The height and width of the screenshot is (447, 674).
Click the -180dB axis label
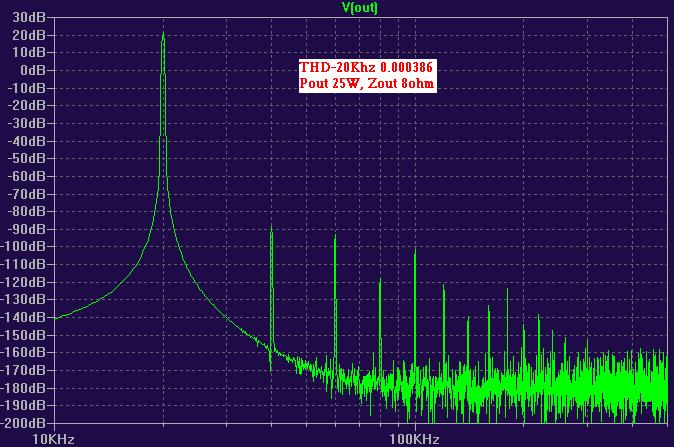(x=23, y=388)
